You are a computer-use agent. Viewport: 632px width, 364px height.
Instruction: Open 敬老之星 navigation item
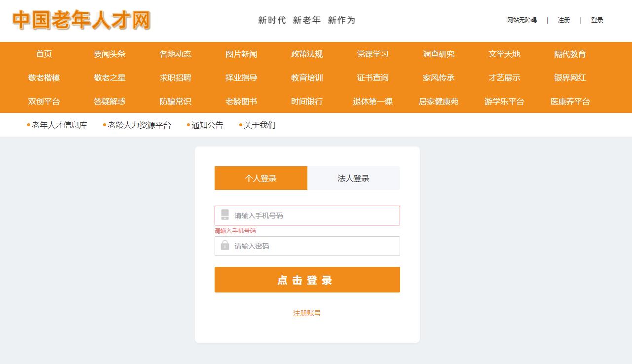click(110, 77)
